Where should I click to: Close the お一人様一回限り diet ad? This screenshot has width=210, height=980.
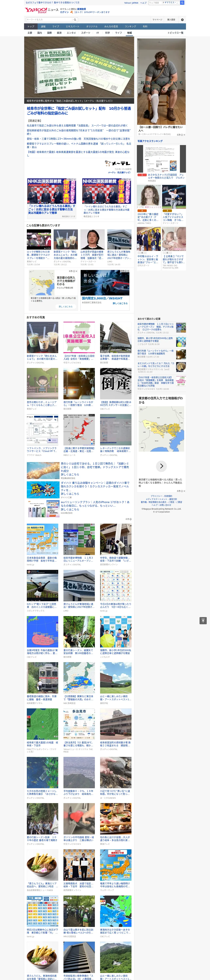click(184, 135)
